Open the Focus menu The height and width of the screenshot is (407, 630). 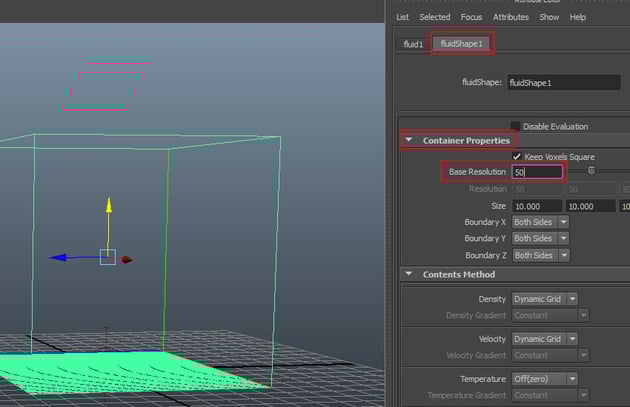471,17
